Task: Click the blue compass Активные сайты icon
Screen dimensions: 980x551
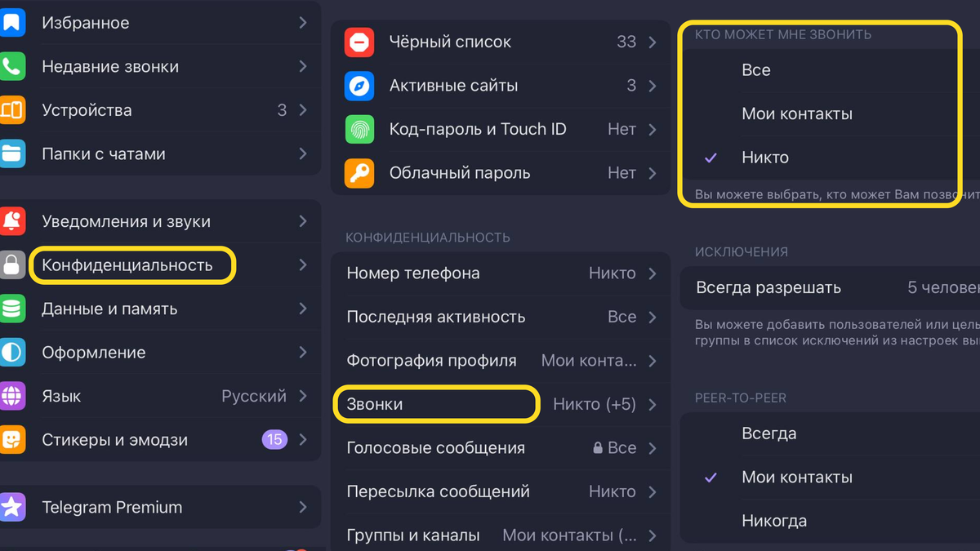Action: (359, 86)
